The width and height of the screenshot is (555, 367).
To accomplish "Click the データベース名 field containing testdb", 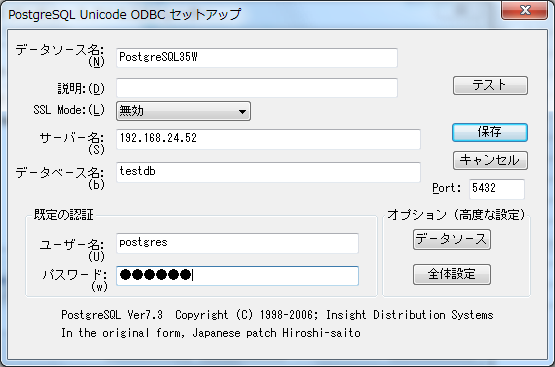I will (x=268, y=172).
